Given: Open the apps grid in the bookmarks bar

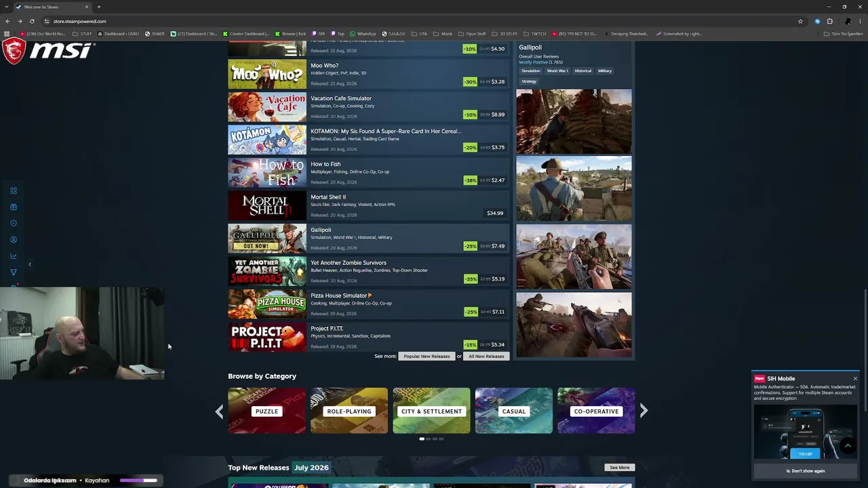Looking at the screenshot, I should pos(7,33).
